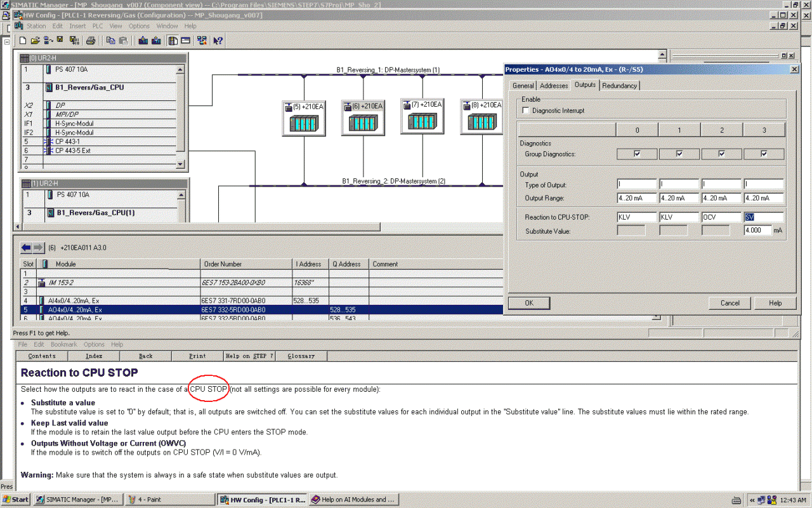Click the forward navigation arrow above module table
The height and width of the screenshot is (508, 812).
pyautogui.click(x=38, y=248)
